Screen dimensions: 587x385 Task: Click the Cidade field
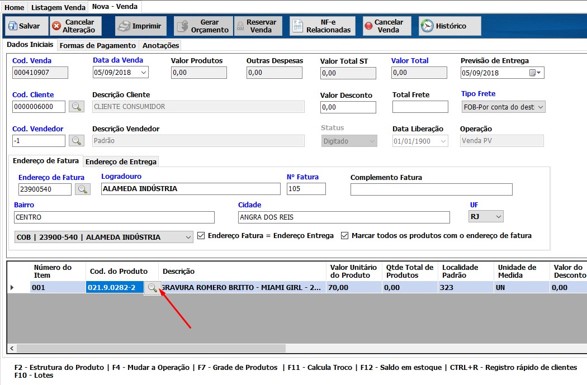[344, 217]
